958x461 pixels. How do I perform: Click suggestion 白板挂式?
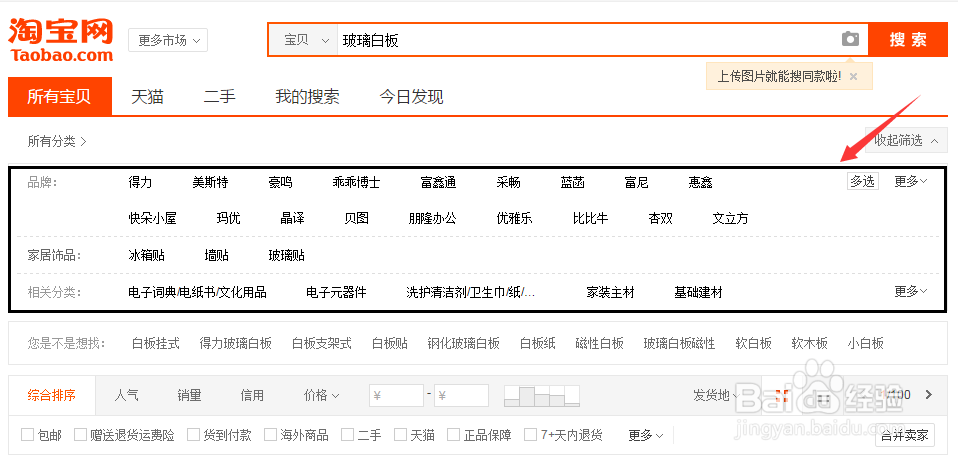(x=156, y=343)
